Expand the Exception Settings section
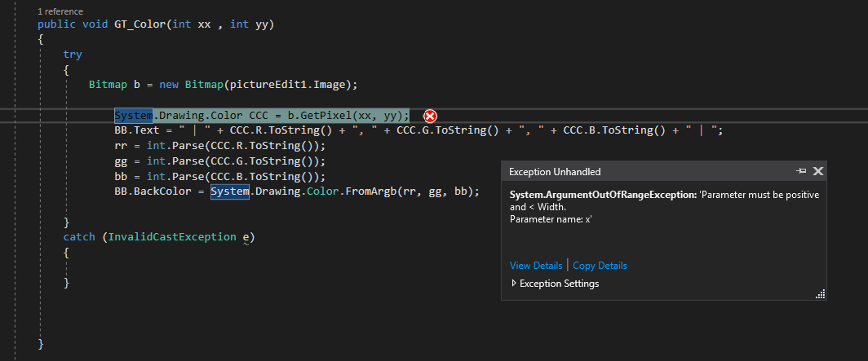This screenshot has width=868, height=361. tap(514, 284)
